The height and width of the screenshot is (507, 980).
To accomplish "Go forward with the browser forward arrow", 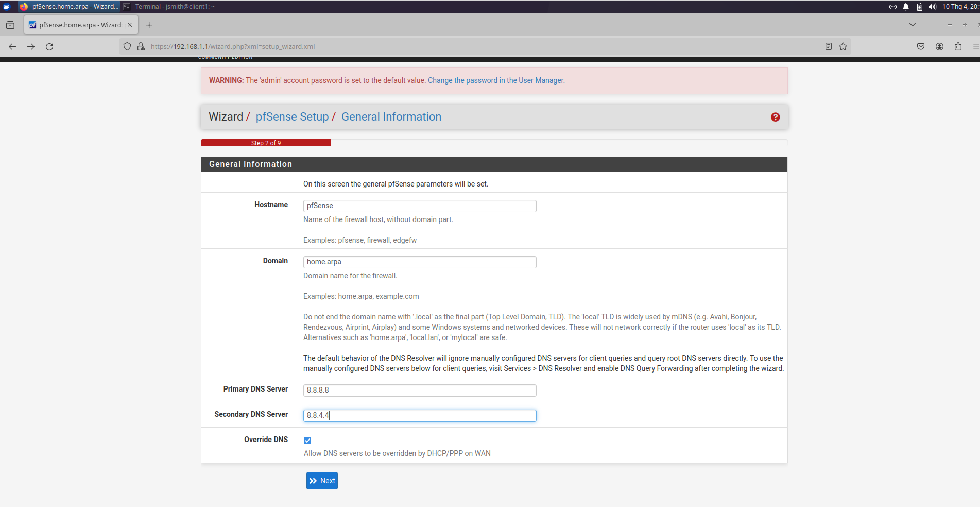I will click(31, 46).
